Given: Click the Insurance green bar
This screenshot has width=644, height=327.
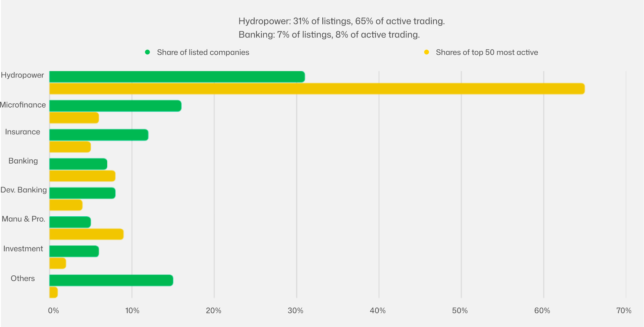Looking at the screenshot, I should pyautogui.click(x=99, y=135).
